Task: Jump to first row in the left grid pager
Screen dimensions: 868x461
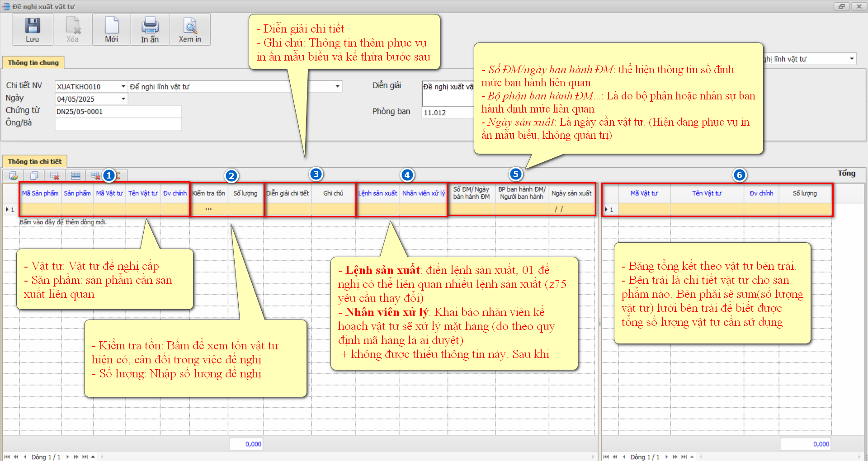Action: (x=7, y=457)
